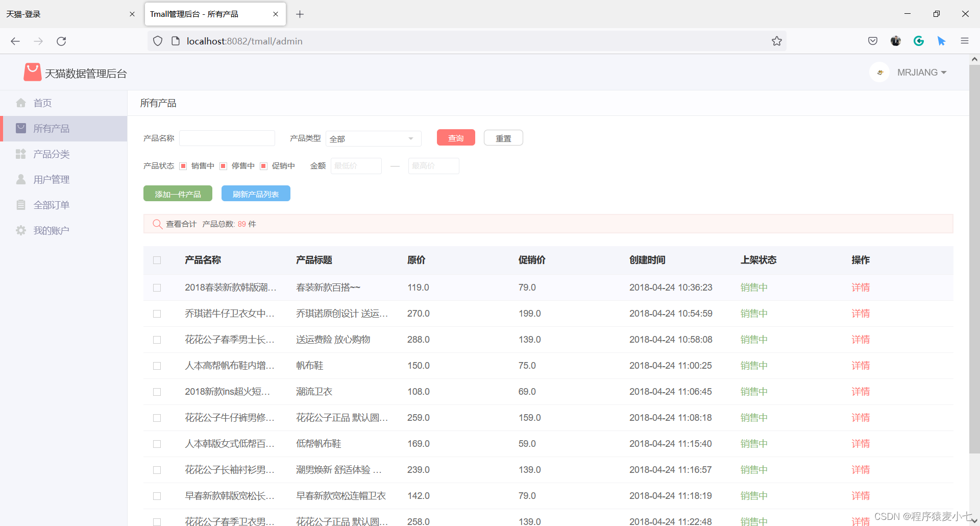Check the select-all box in table header

157,260
